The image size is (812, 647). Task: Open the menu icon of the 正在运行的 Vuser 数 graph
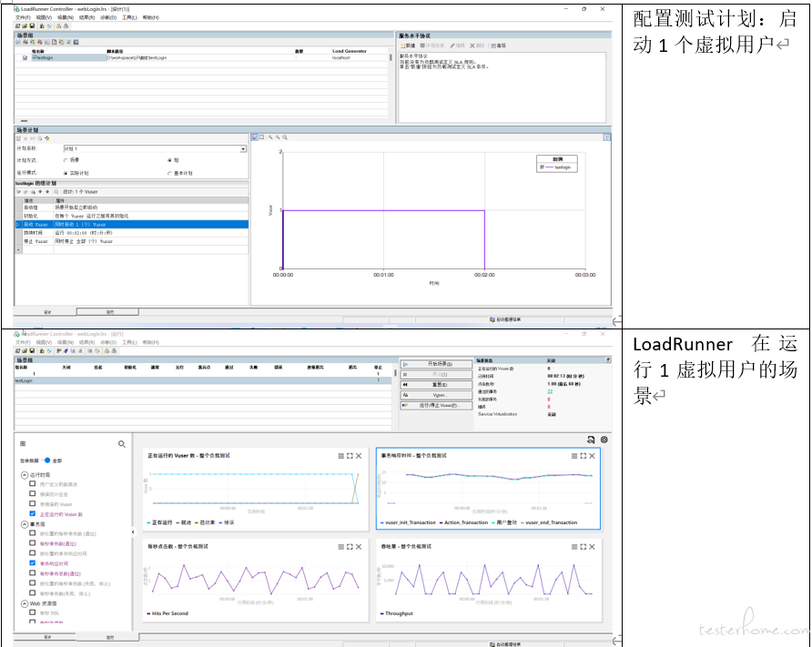tap(340, 456)
